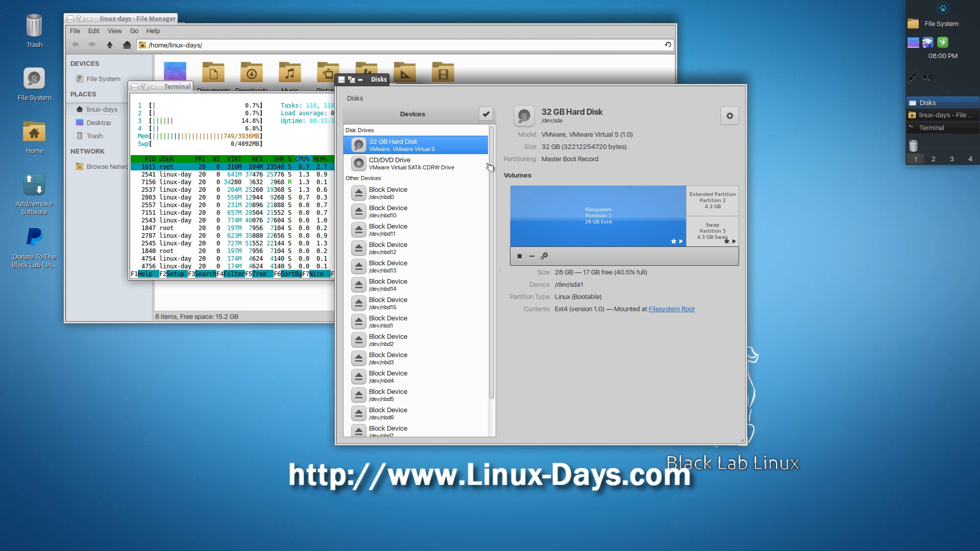Open the Trash desktop icon
Viewport: 980px width, 551px height.
(34, 31)
